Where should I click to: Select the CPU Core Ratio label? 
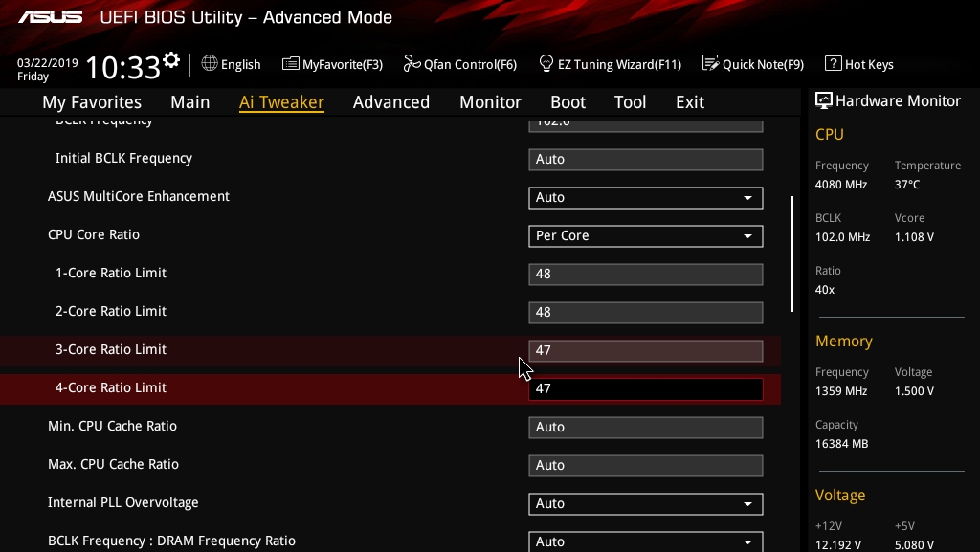pos(94,234)
